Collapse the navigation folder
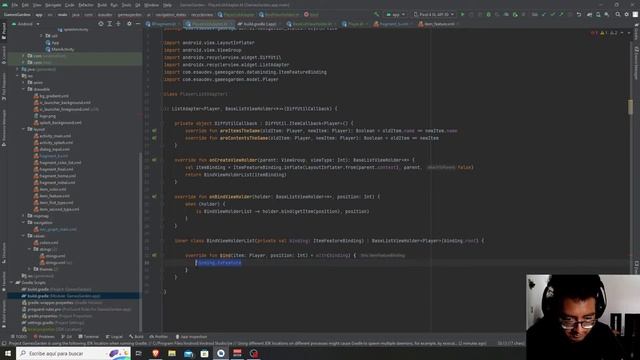The width and height of the screenshot is (640, 360). [x=24, y=222]
